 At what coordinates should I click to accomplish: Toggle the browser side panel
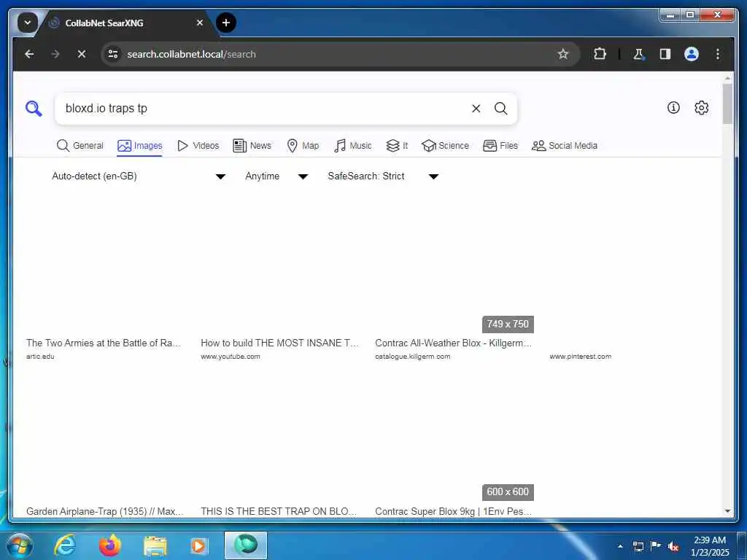(x=665, y=54)
